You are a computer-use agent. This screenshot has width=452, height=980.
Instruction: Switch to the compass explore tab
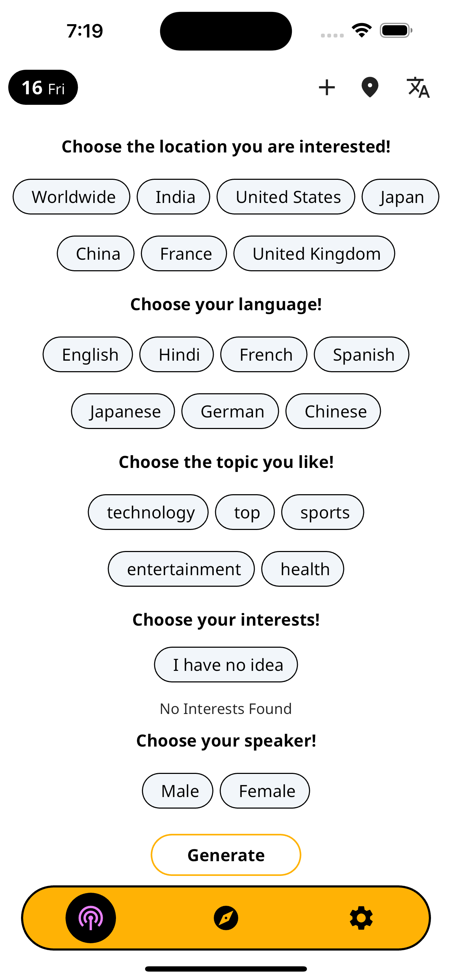(226, 918)
